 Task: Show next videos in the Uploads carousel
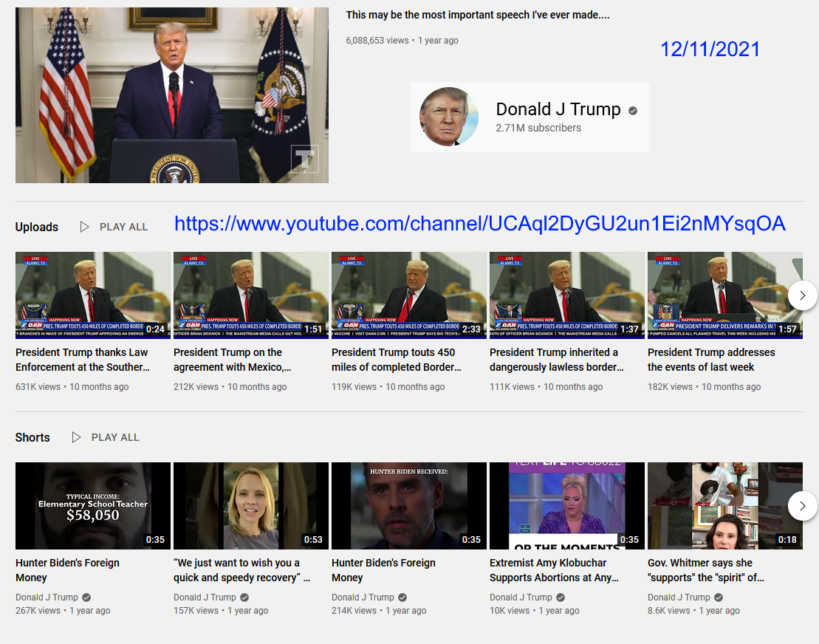(802, 295)
